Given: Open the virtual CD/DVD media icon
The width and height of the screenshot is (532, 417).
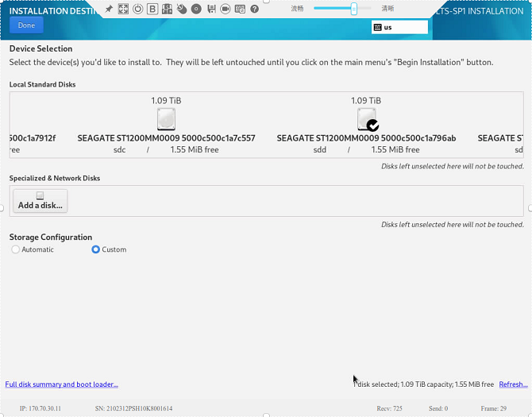Looking at the screenshot, I should [196, 9].
